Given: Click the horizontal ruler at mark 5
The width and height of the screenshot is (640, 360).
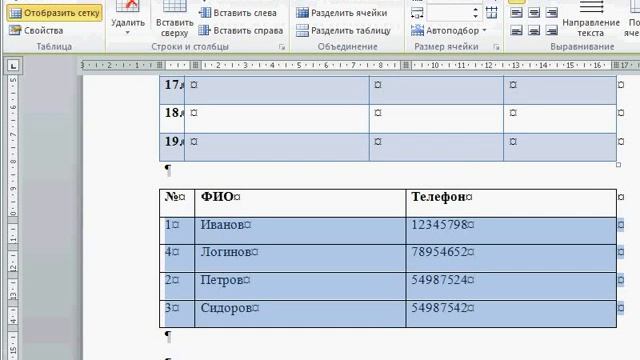Looking at the screenshot, I should pyautogui.click(x=299, y=65).
